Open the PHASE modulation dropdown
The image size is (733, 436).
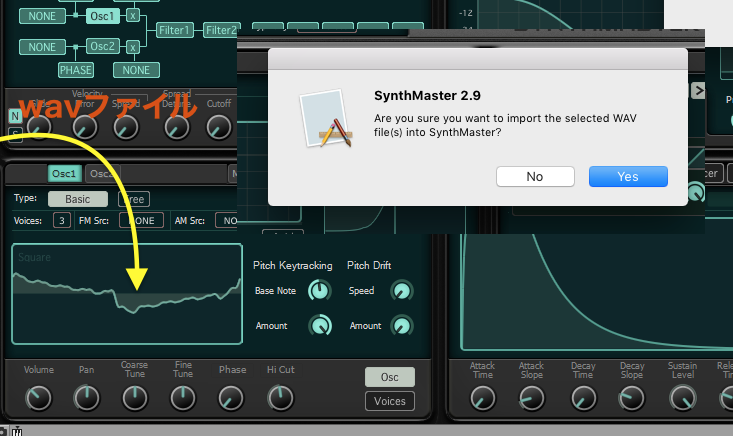[x=76, y=70]
